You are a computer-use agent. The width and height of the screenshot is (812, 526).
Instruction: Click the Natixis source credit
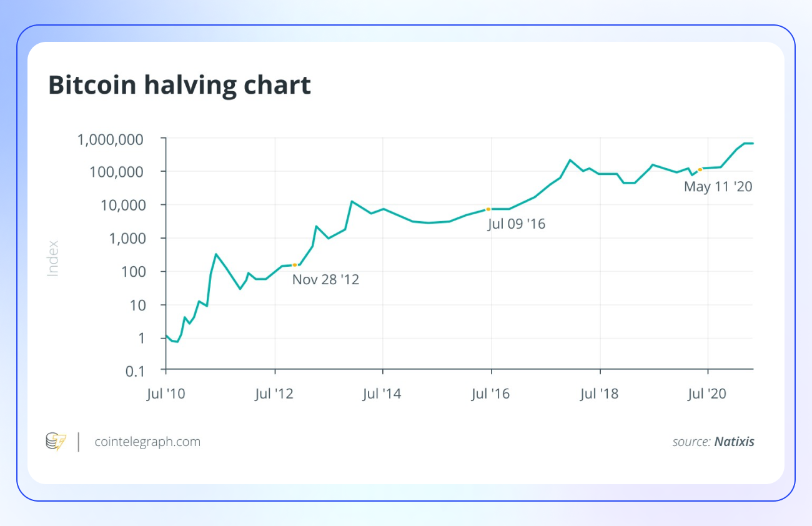(734, 442)
